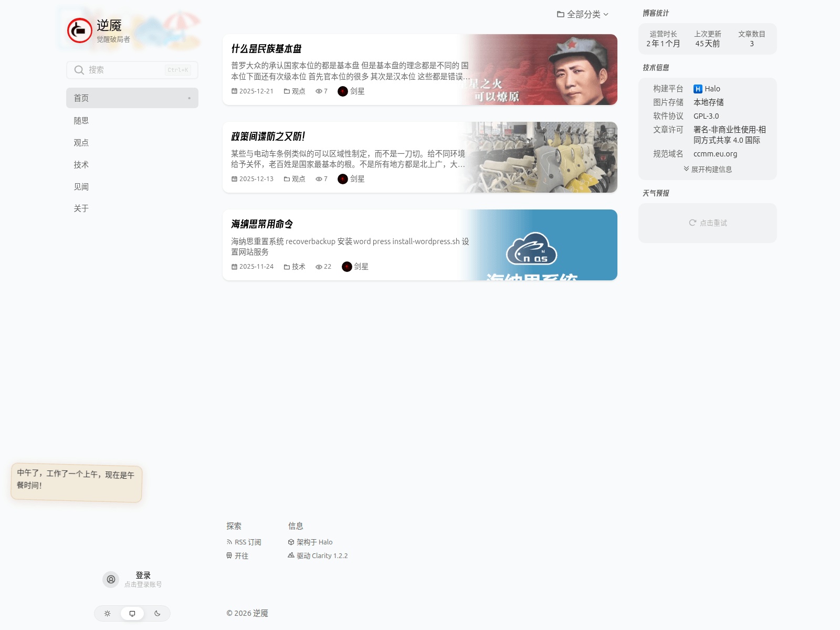Open 驱动 Clarity 1.2.2 footer link
840x630 pixels.
coord(318,555)
